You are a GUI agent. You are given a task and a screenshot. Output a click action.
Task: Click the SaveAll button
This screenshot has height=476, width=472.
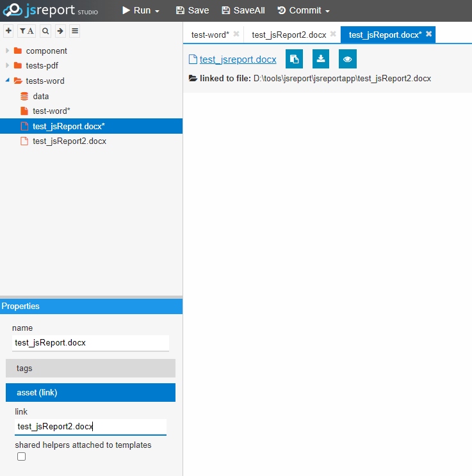point(243,10)
